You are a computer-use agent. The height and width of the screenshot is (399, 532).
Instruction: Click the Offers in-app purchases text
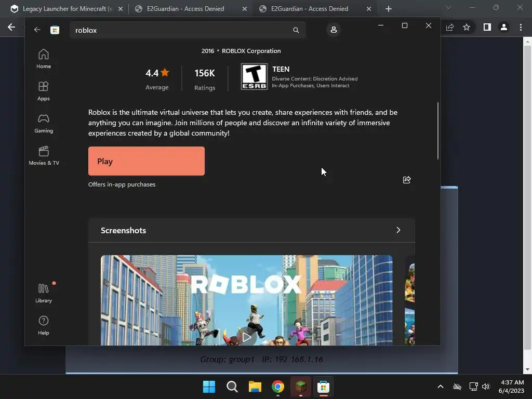(122, 184)
